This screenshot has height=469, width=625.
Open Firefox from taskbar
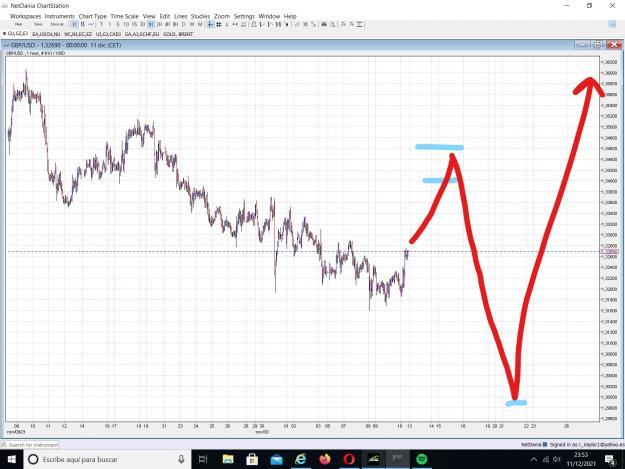325,459
